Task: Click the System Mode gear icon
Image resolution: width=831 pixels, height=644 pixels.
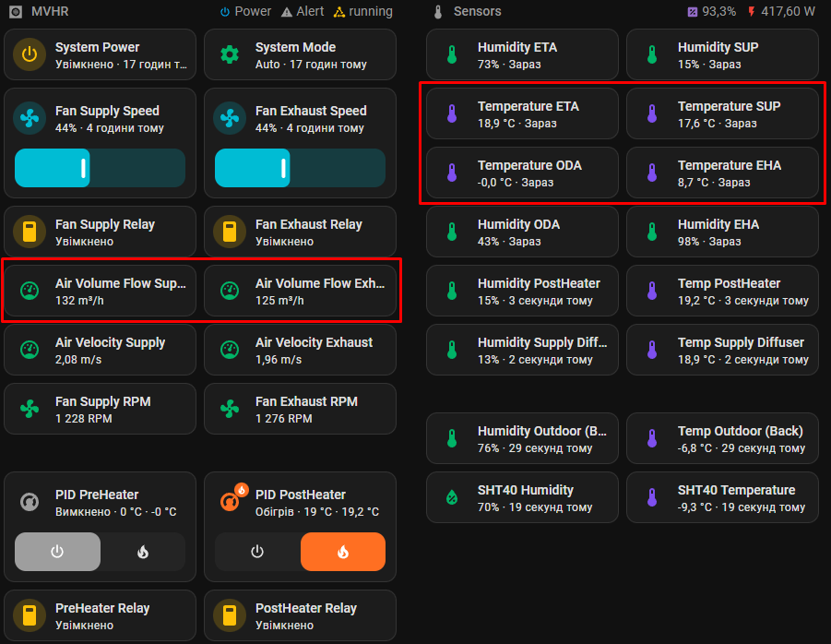Action: (x=230, y=55)
